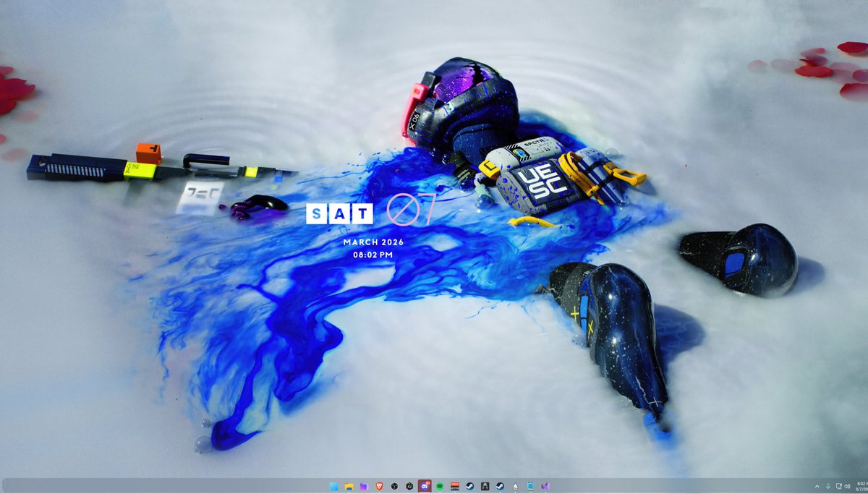Open the dark 'A' logo taskbar app
Image resolution: width=868 pixels, height=494 pixels.
point(485,487)
